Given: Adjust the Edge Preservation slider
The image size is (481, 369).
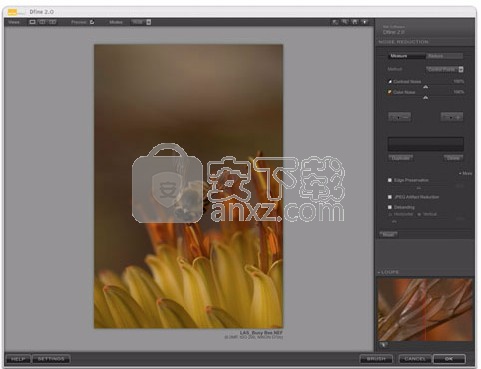Looking at the screenshot, I should click(x=419, y=188).
